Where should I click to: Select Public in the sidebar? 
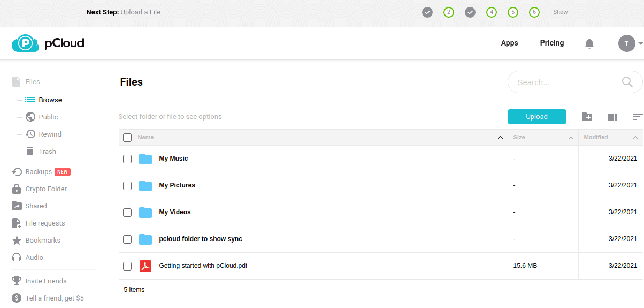pyautogui.click(x=48, y=117)
